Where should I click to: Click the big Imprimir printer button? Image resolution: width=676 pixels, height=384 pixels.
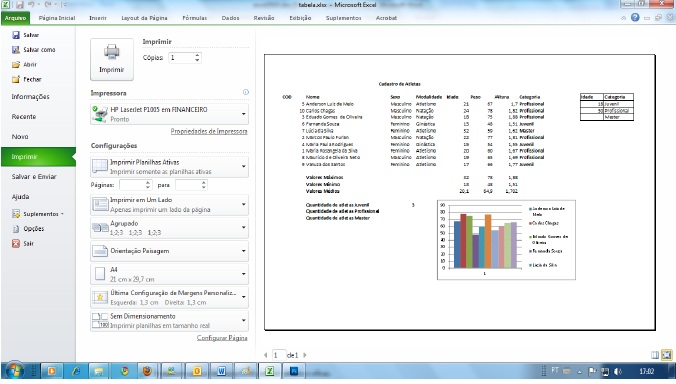(x=112, y=59)
